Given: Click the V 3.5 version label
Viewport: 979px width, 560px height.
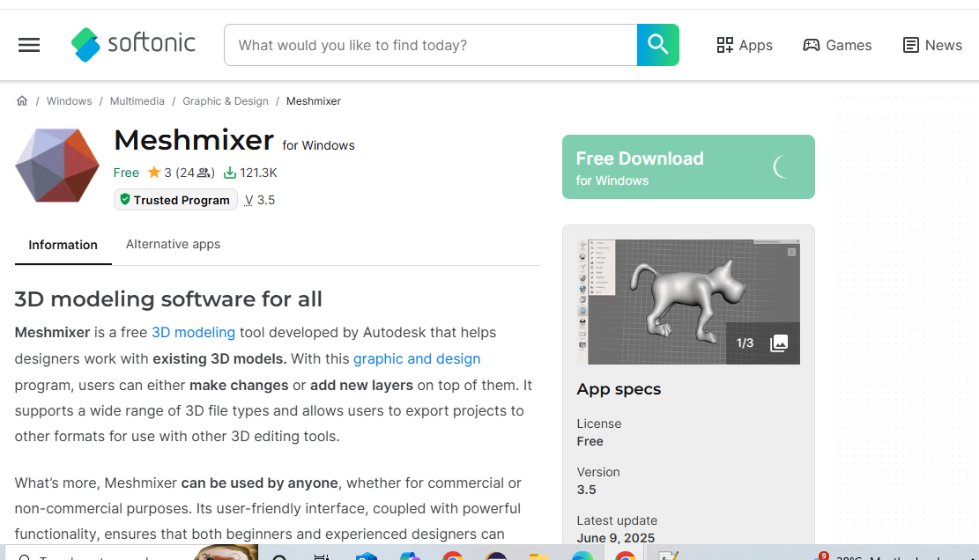Looking at the screenshot, I should pos(259,200).
